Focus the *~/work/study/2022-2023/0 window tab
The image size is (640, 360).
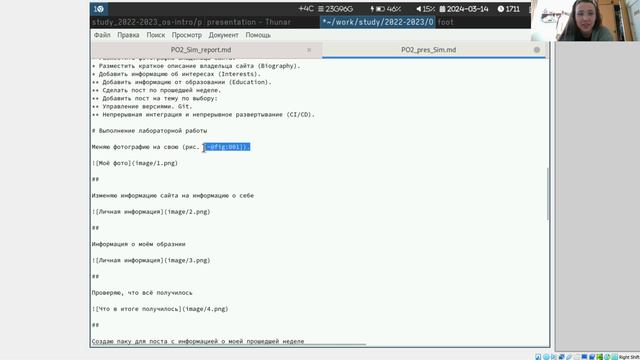pyautogui.click(x=378, y=22)
